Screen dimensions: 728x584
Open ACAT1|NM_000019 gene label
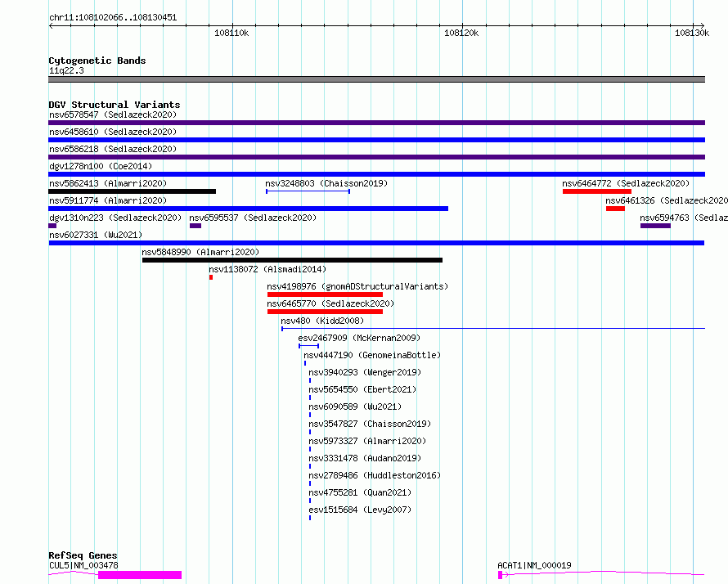[x=534, y=565]
